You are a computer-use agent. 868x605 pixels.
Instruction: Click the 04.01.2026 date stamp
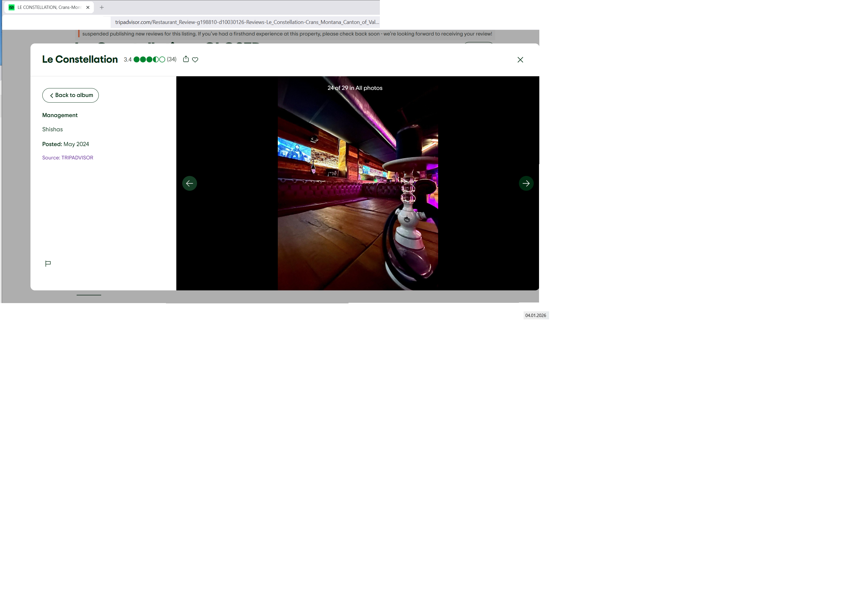(535, 315)
